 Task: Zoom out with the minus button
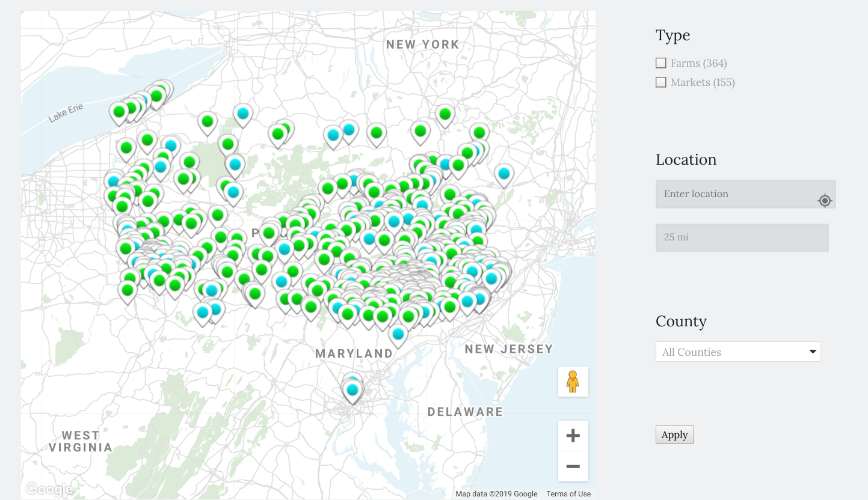click(x=573, y=466)
